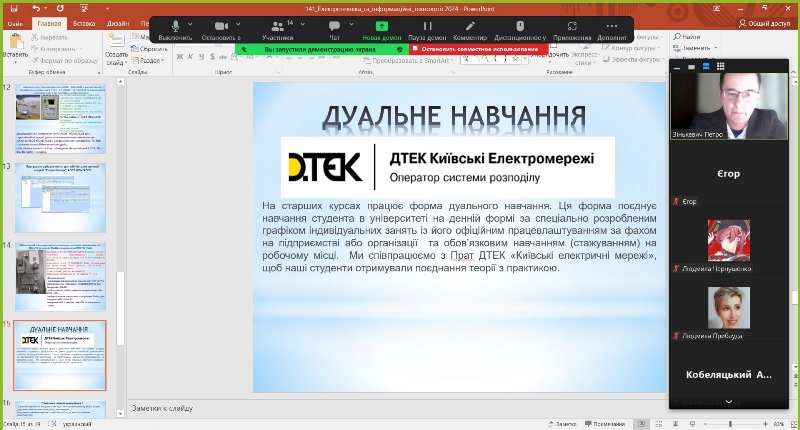Click Копировать in the clipboard group
This screenshot has height=430, width=800.
tap(53, 49)
